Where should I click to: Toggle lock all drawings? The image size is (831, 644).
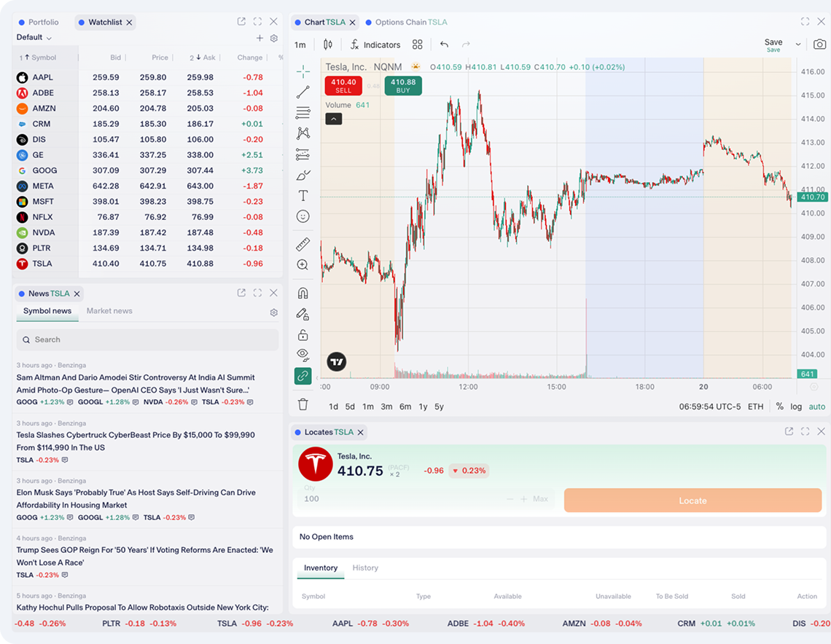(303, 334)
